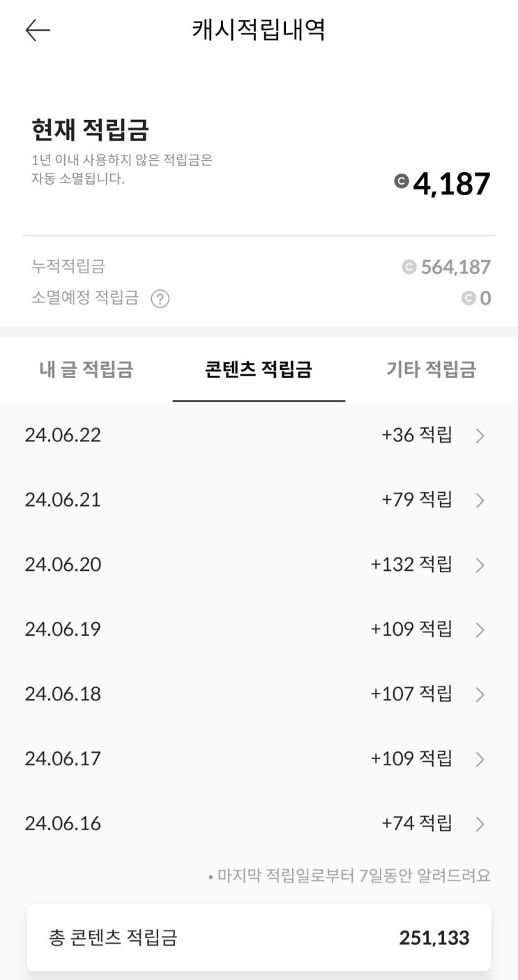The image size is (518, 980).
Task: Expand the 24.06.20 entry chevron
Action: (x=480, y=565)
